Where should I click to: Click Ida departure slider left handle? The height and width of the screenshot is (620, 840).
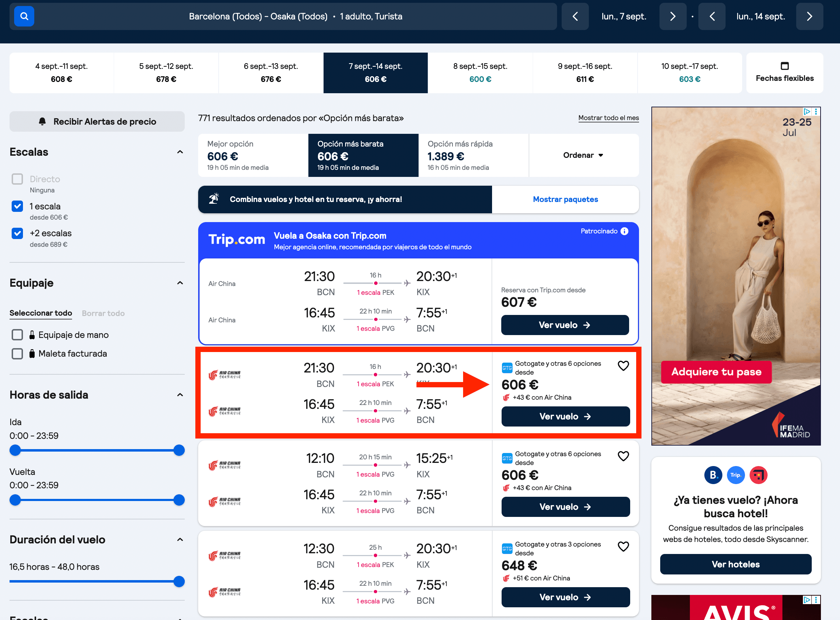click(15, 450)
